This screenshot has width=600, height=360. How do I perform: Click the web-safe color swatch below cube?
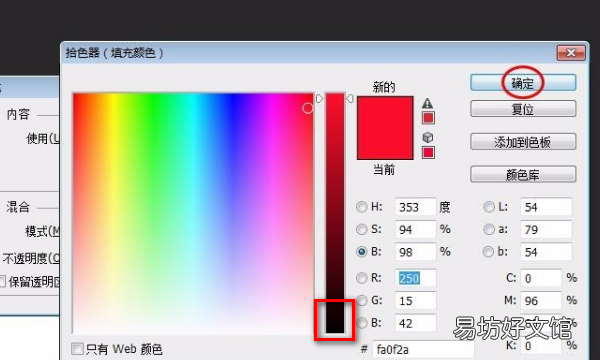tap(428, 153)
